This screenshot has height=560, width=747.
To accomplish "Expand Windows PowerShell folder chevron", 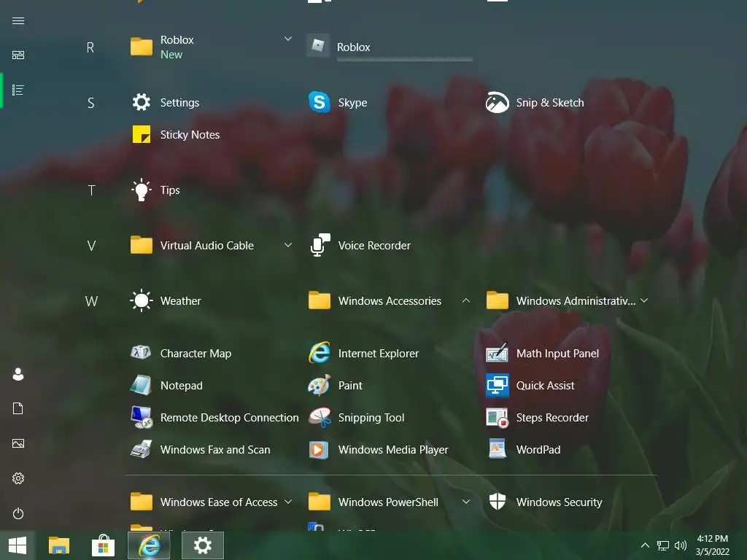I will click(466, 502).
